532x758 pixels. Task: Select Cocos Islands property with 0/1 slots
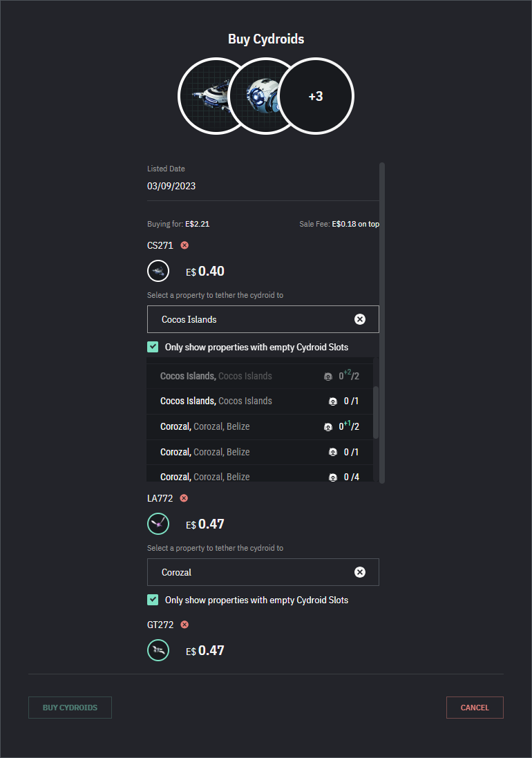tap(259, 401)
